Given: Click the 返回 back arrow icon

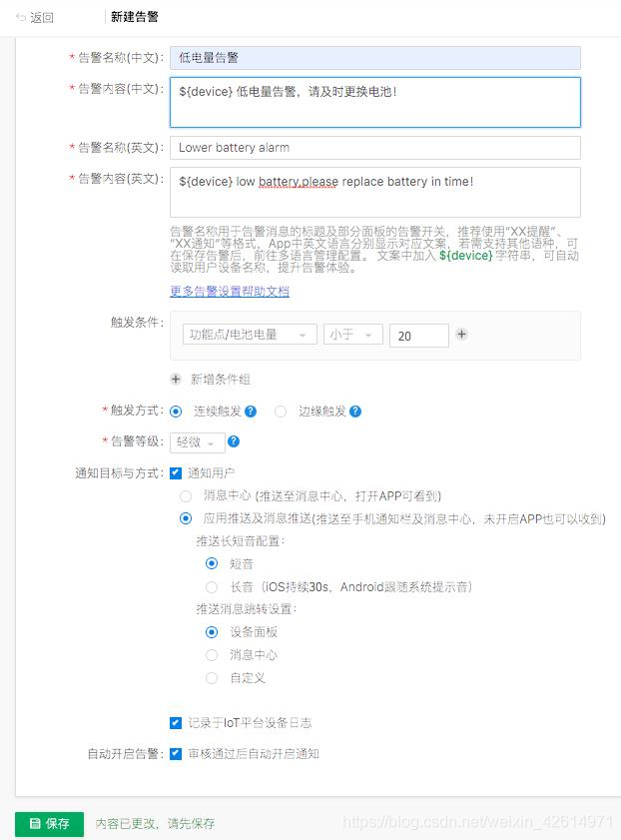Looking at the screenshot, I should 21,18.
